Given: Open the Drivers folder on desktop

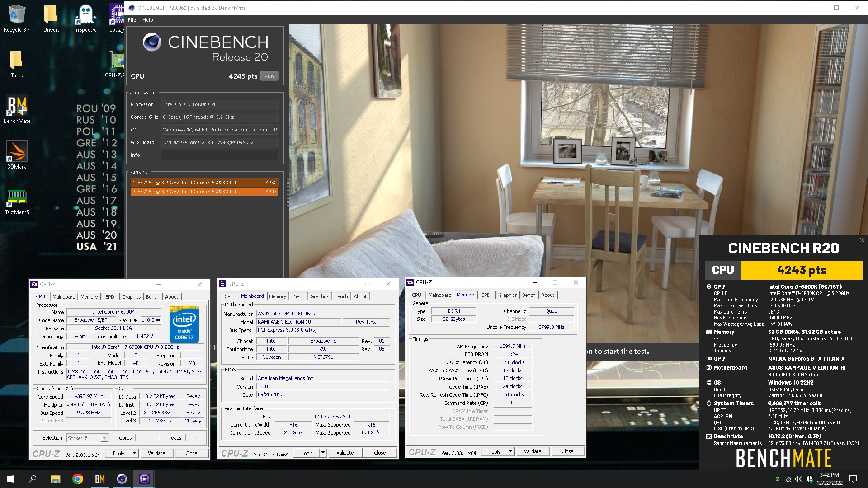Looking at the screenshot, I should [51, 19].
